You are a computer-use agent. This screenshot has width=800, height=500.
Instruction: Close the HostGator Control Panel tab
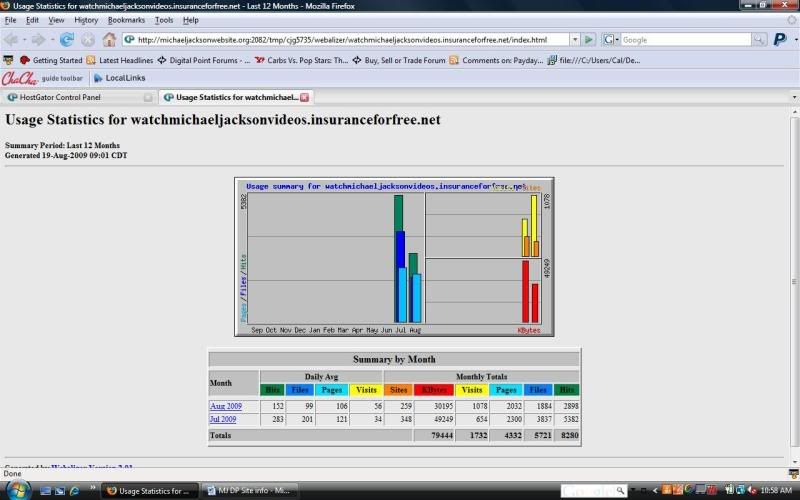pos(148,97)
